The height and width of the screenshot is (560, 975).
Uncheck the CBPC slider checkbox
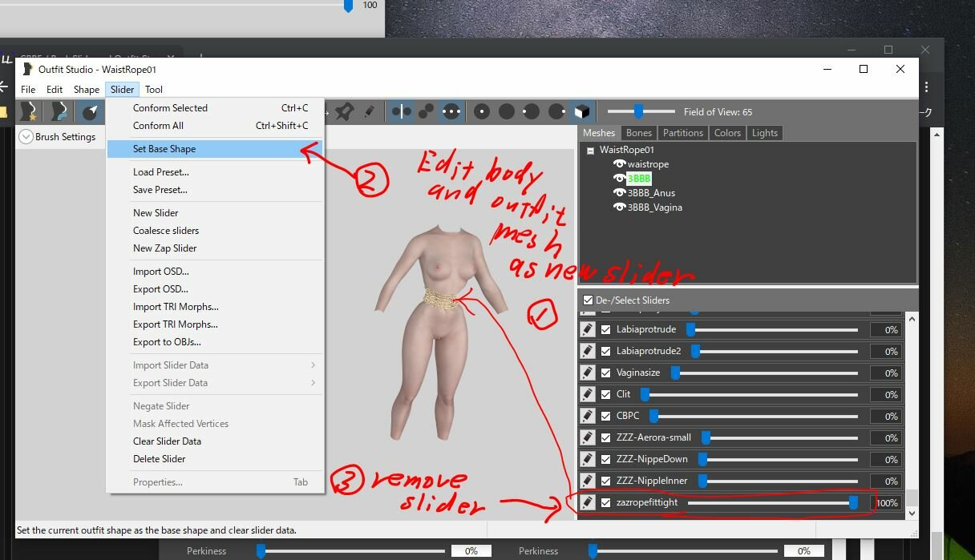tap(606, 416)
